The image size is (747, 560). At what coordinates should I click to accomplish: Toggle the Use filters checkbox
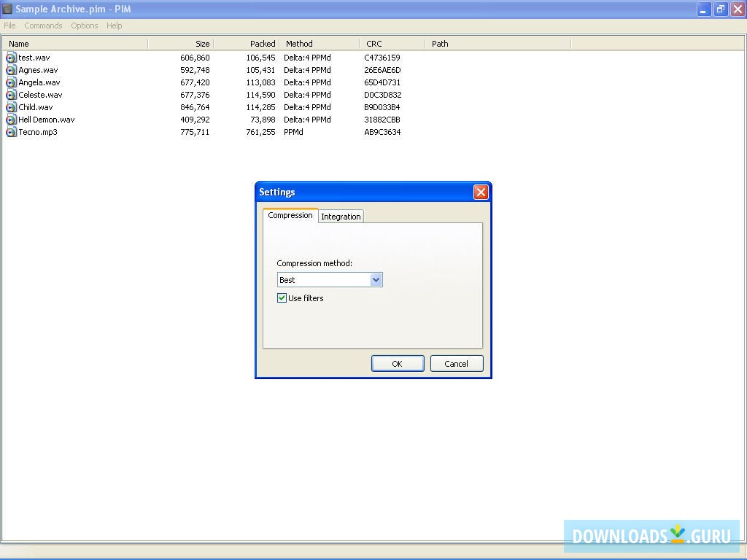[x=282, y=298]
